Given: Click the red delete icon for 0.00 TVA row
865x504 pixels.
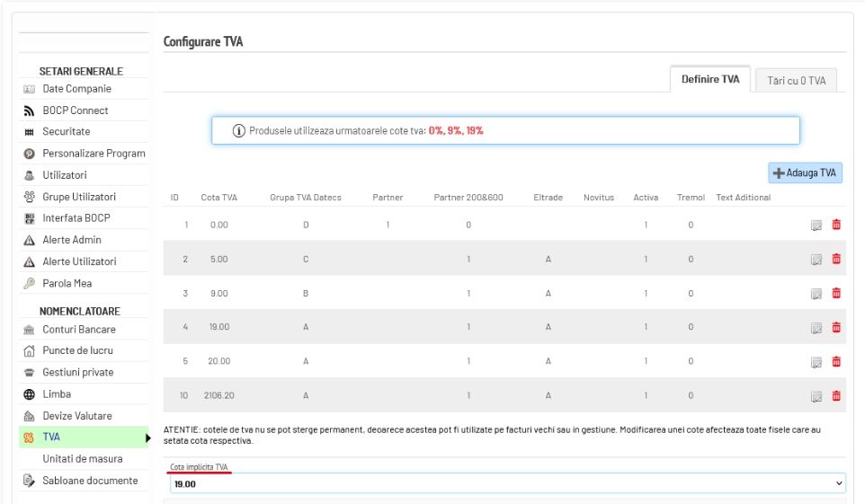Looking at the screenshot, I should coord(836,225).
